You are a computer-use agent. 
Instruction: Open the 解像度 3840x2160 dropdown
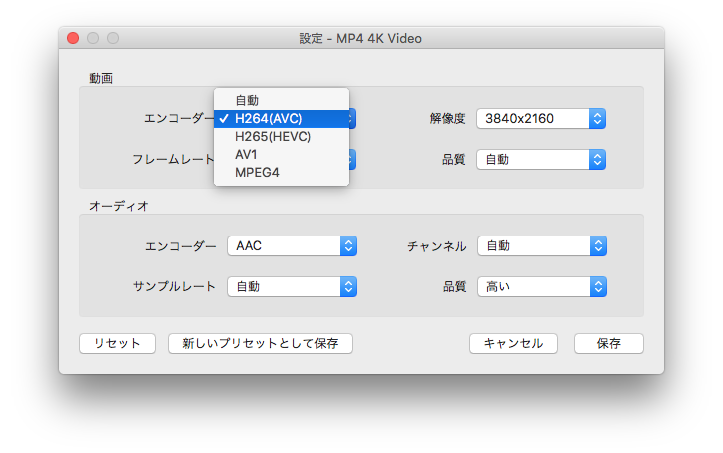(x=540, y=119)
